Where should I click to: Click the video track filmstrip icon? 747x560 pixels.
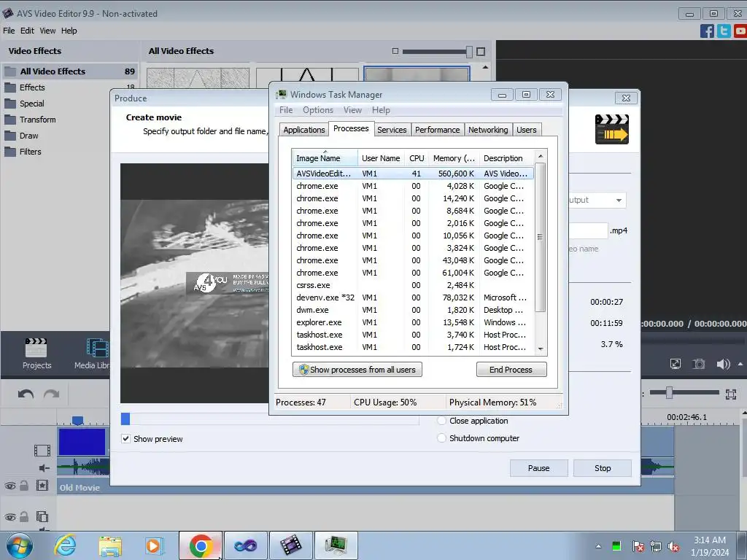(42, 450)
